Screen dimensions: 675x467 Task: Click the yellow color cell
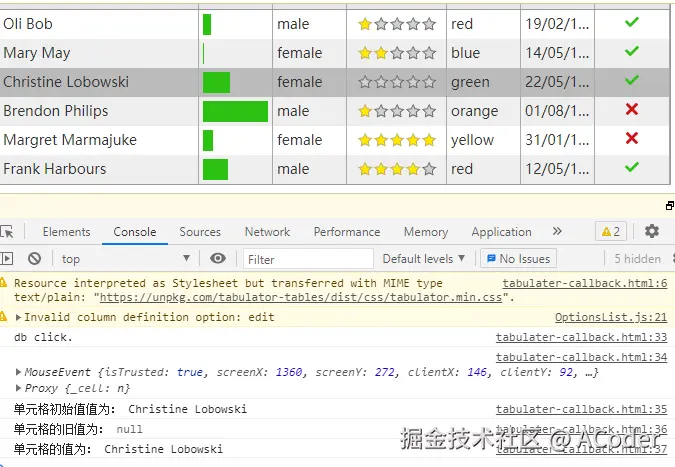[483, 140]
